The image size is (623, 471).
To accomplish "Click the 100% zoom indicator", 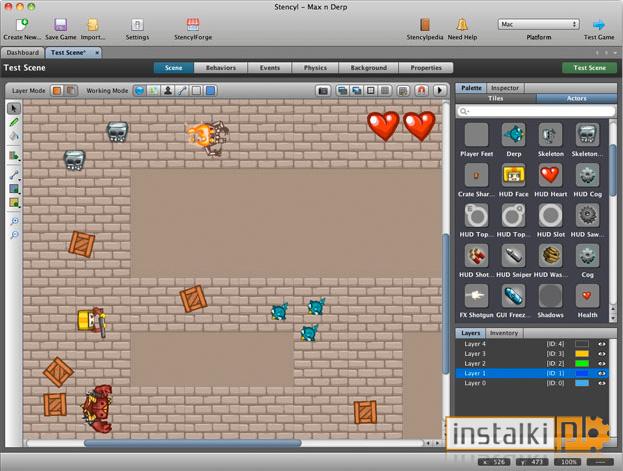I will 569,462.
